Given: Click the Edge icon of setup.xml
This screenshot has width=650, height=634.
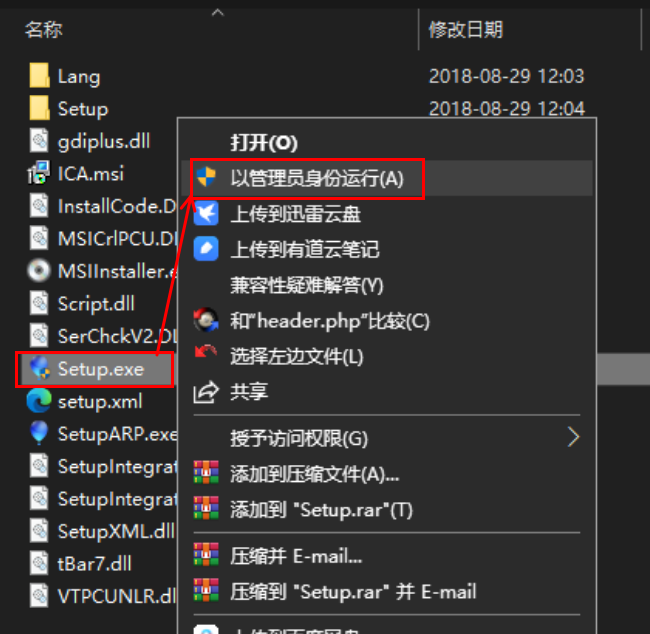Looking at the screenshot, I should coord(39,401).
